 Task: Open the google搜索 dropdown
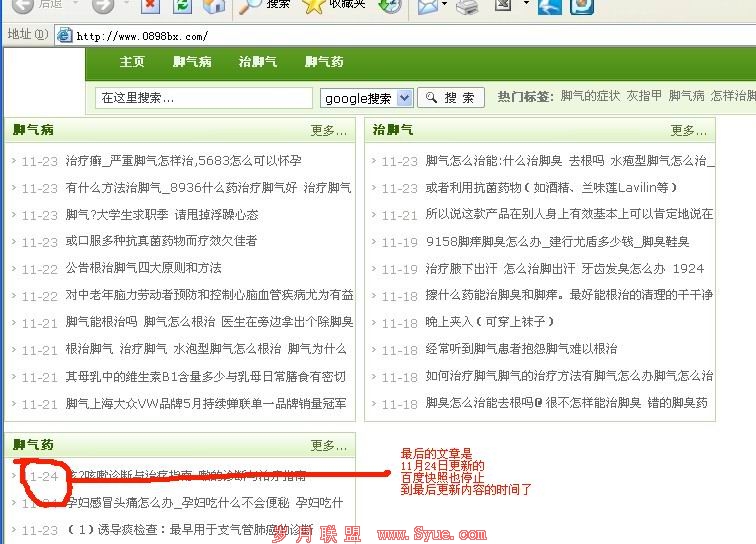pos(366,98)
